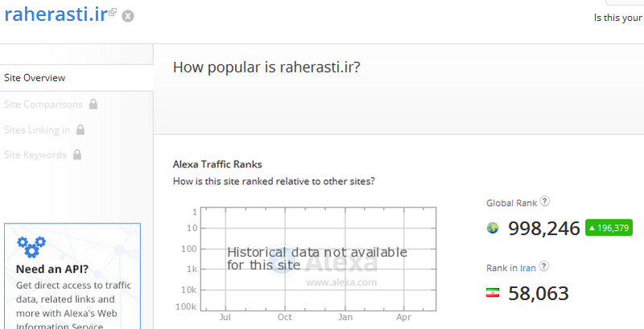
Task: Open the external link icon beside raherasti.ir
Action: pyautogui.click(x=113, y=12)
